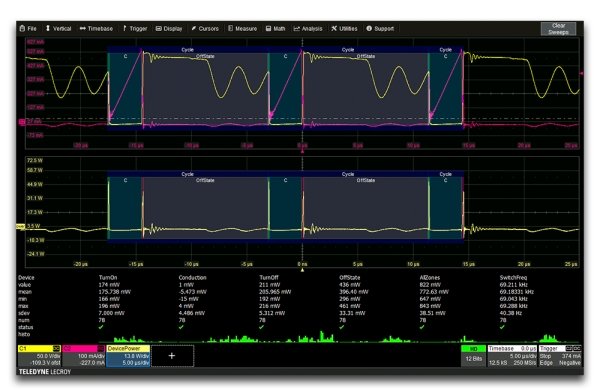Click the AllZones value 822 mW
600x390 pixels.
[x=430, y=285]
